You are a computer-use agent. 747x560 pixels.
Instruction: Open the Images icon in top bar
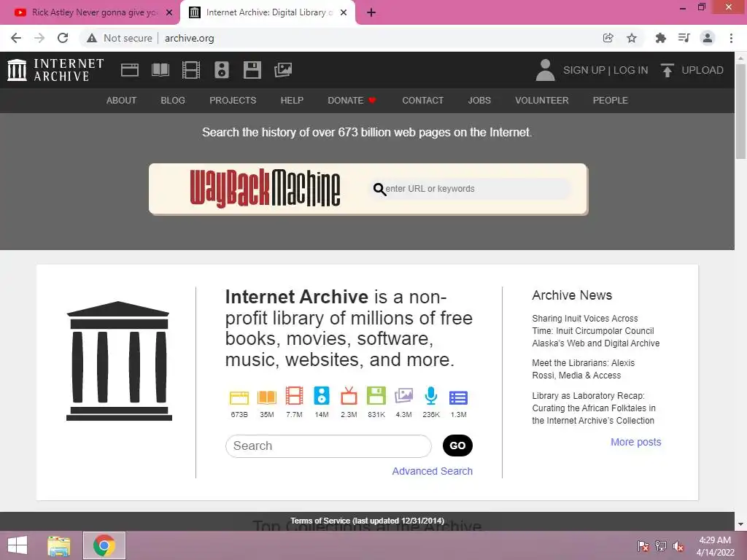pos(283,70)
